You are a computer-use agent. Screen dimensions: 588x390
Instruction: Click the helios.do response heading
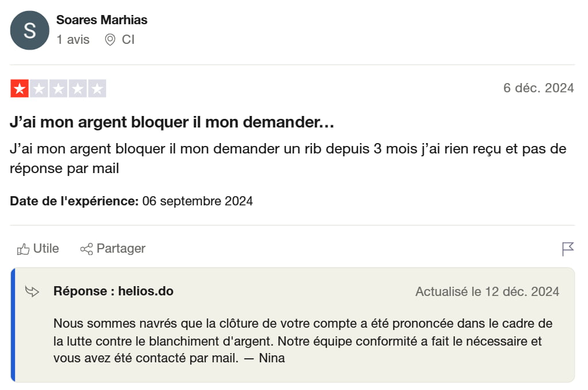112,291
